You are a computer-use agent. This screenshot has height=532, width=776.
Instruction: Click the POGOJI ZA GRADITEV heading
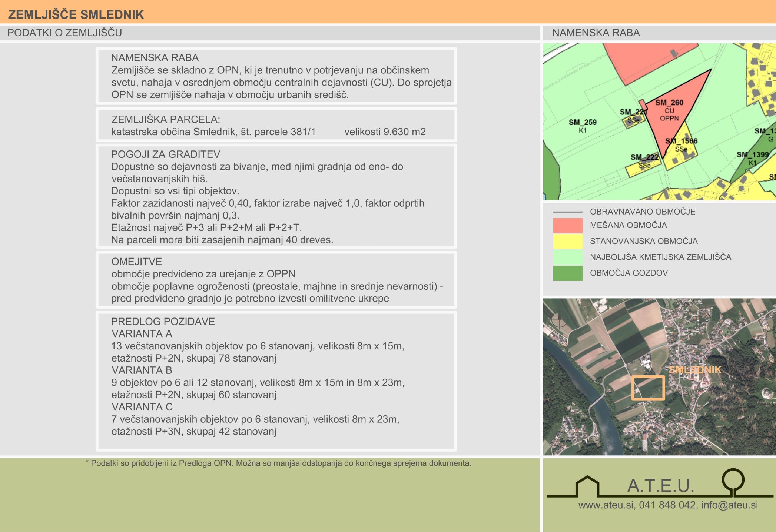pos(166,154)
